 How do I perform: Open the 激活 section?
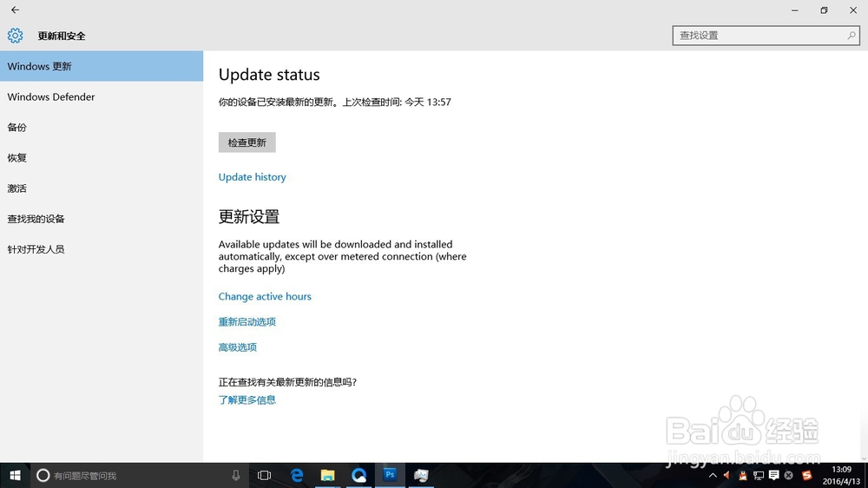(x=102, y=188)
